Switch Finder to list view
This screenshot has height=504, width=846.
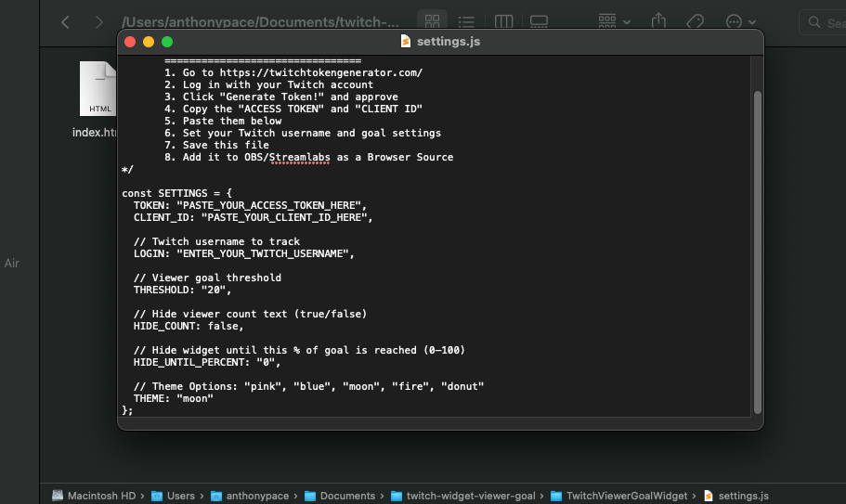pos(466,21)
